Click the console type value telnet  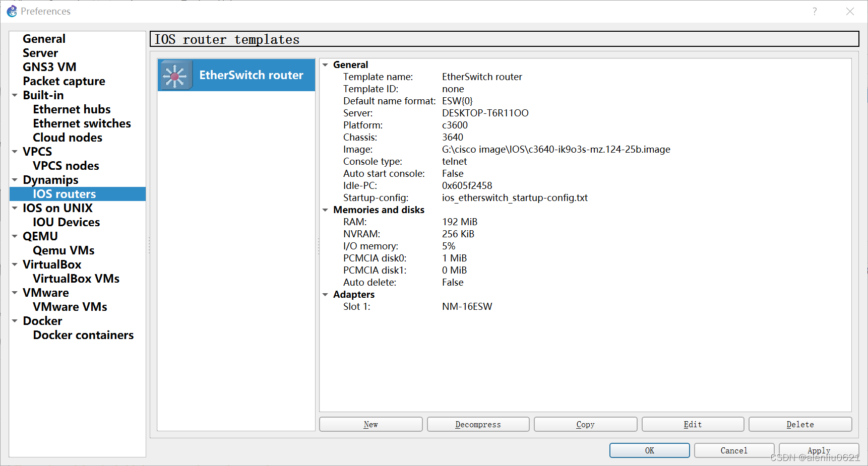pos(455,162)
